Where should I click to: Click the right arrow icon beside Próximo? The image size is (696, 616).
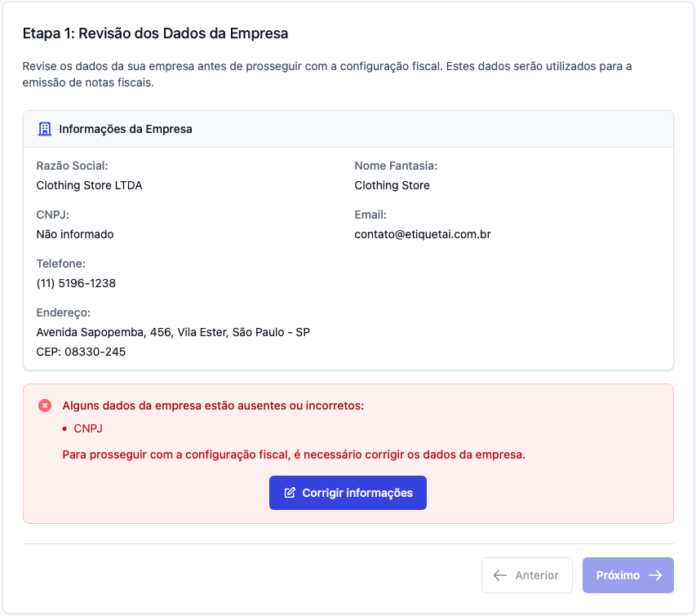point(654,575)
